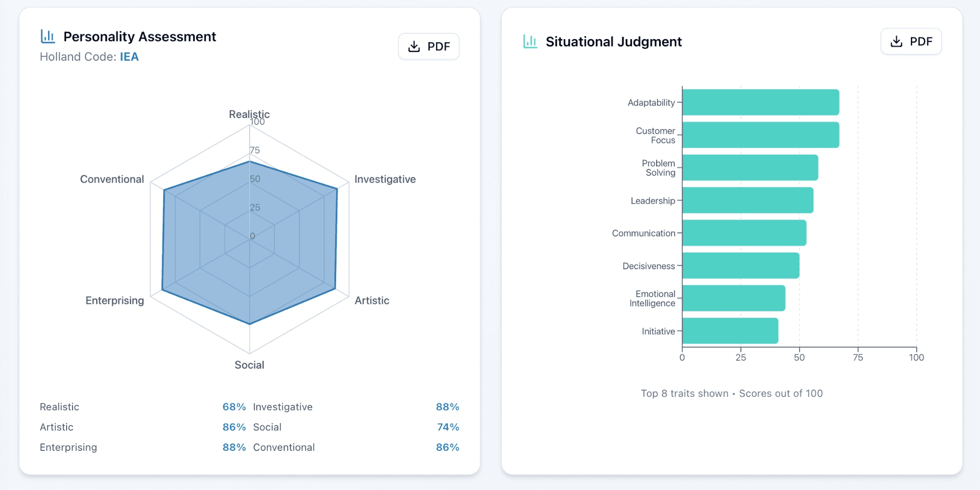Click the Enterprising 88% score row
The width and height of the screenshot is (980, 490).
tap(143, 447)
